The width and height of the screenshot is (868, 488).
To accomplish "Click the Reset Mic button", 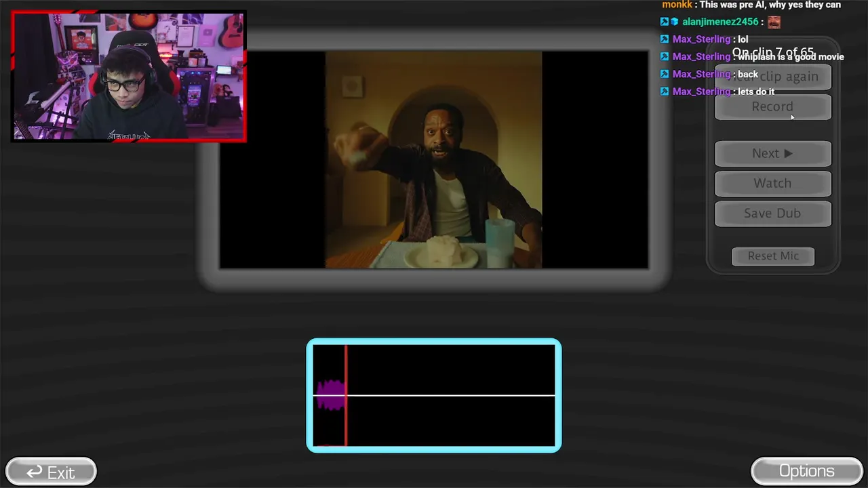I will pyautogui.click(x=773, y=256).
